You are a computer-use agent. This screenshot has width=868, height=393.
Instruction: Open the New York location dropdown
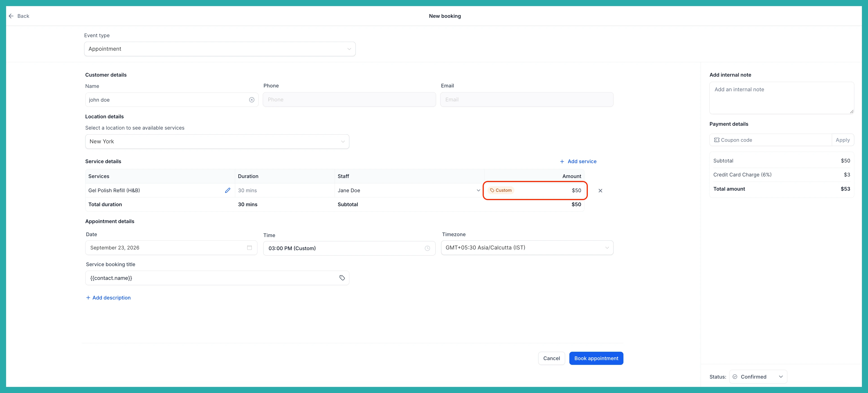(x=217, y=142)
